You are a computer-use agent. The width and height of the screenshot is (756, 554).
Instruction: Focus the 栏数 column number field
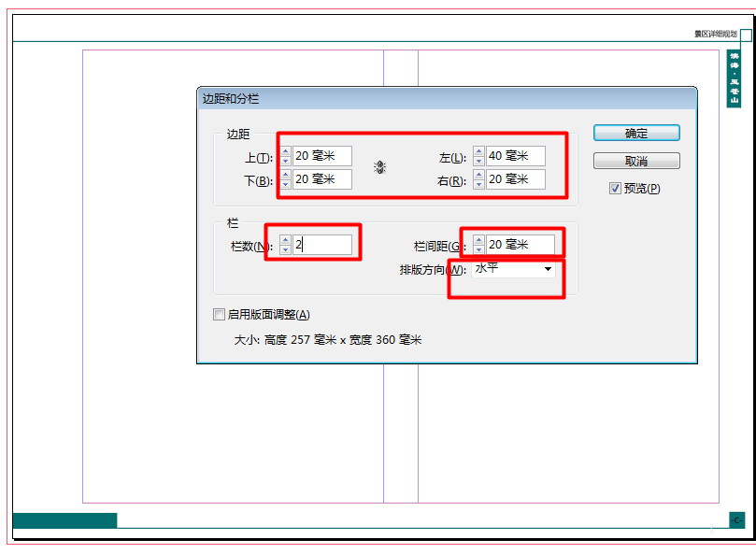322,245
